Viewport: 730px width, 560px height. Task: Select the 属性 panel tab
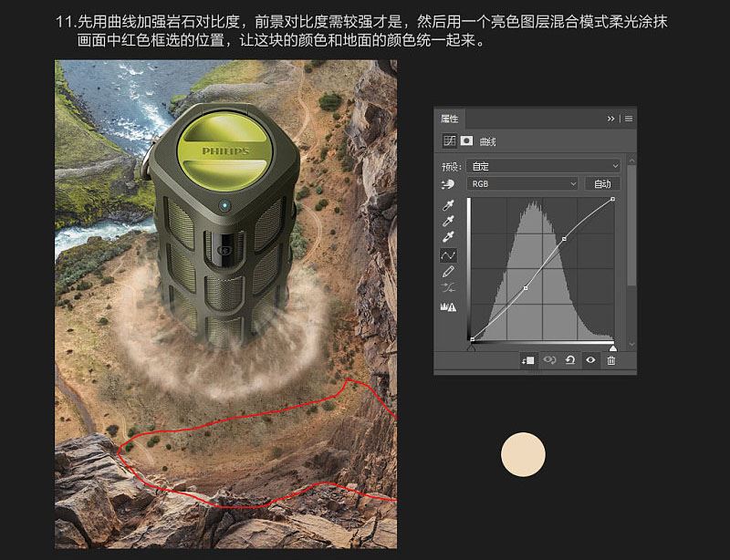[450, 119]
